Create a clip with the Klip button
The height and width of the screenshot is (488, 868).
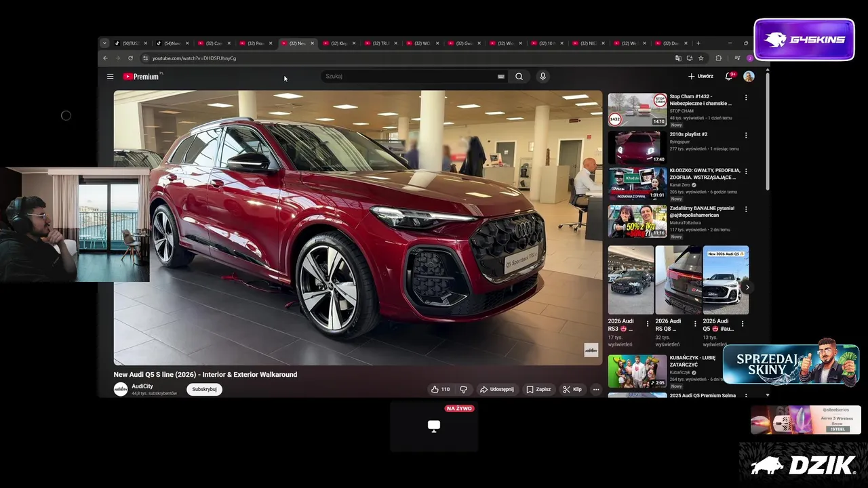[x=572, y=389]
